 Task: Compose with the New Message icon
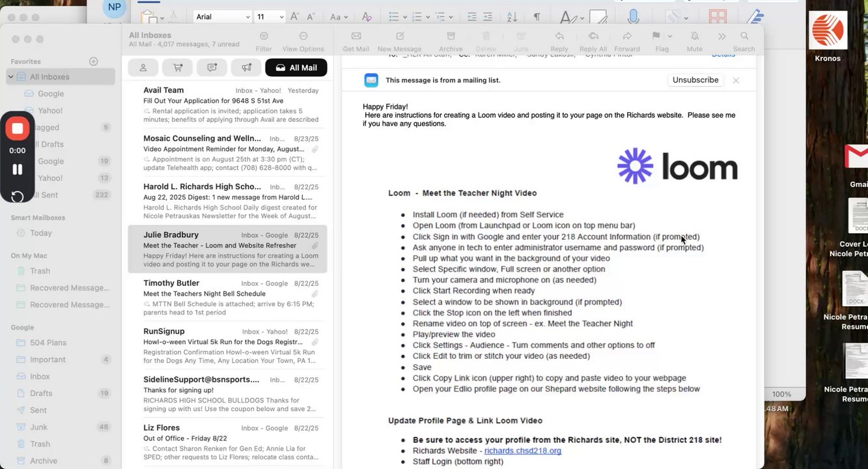coord(400,36)
